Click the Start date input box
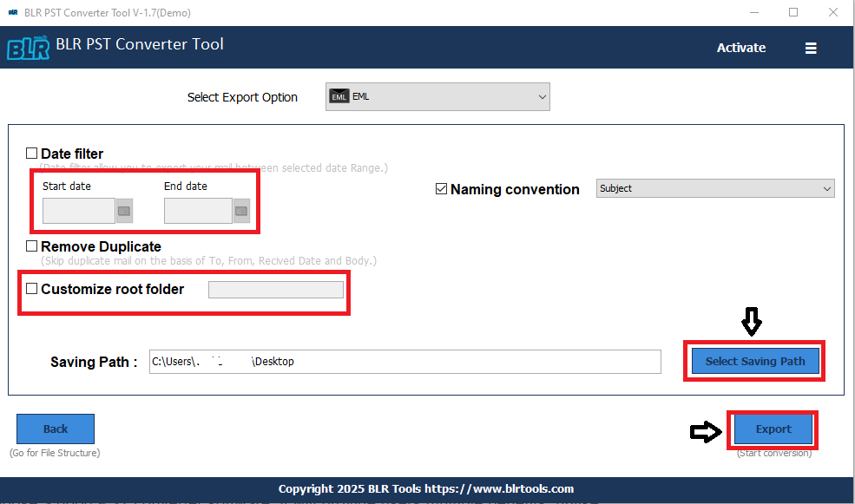 (78, 210)
